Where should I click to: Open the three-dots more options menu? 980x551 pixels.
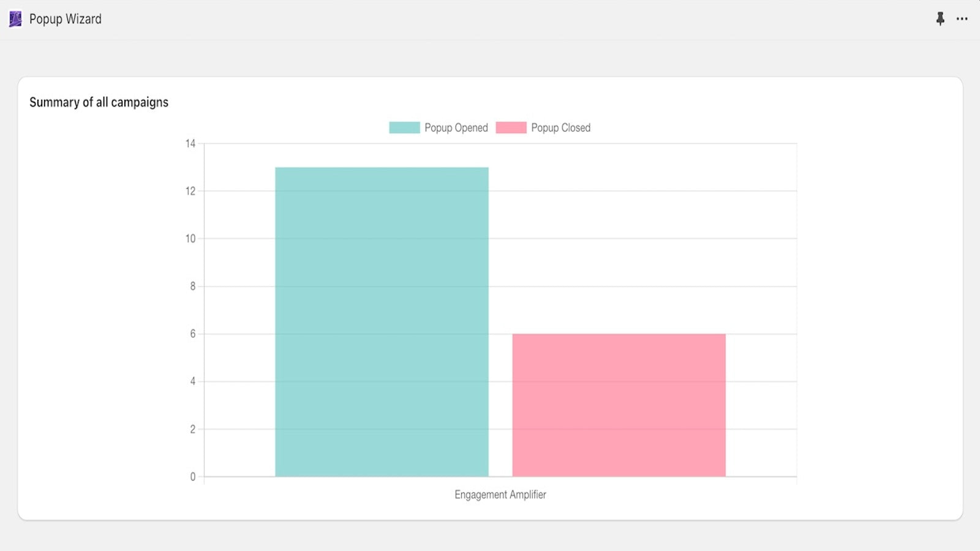click(x=962, y=19)
